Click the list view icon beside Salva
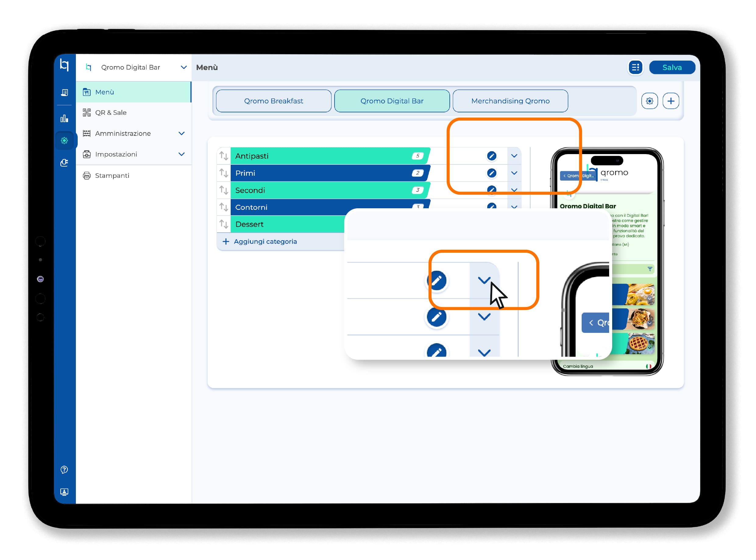Screen dimensions: 756x560 click(x=635, y=68)
